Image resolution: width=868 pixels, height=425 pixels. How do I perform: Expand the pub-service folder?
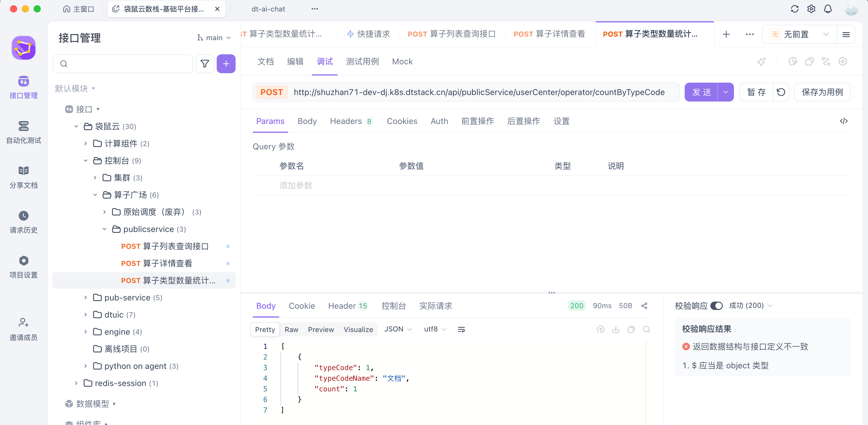(x=86, y=298)
